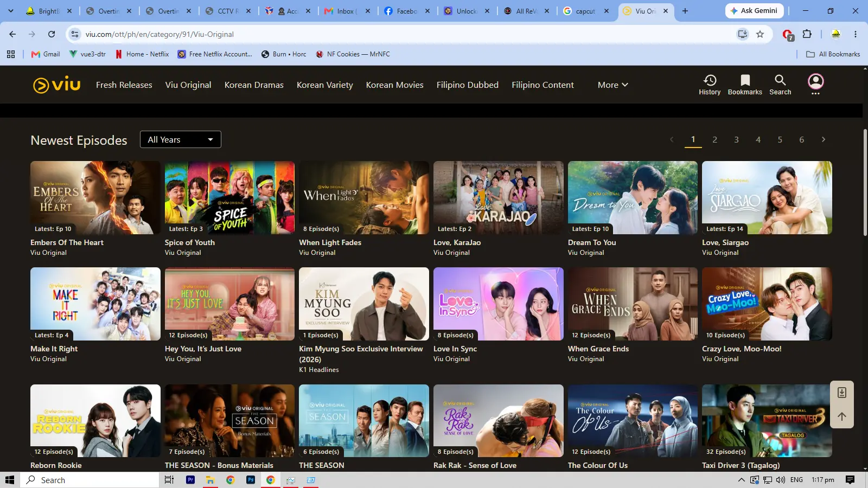Viewport: 868px width, 488px height.
Task: Switch to the Facebook browser tab
Action: 407,11
